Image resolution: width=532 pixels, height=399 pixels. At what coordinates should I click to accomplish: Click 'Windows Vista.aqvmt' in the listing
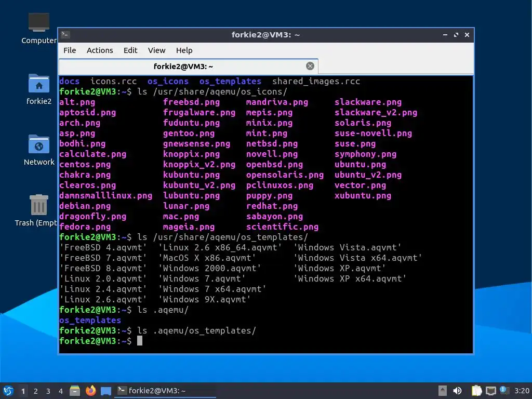pyautogui.click(x=347, y=248)
